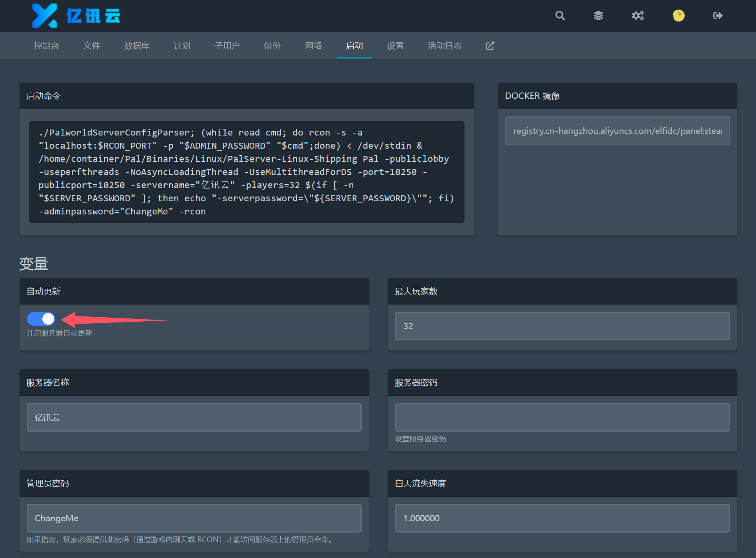Select the 子用户 tab

point(227,46)
